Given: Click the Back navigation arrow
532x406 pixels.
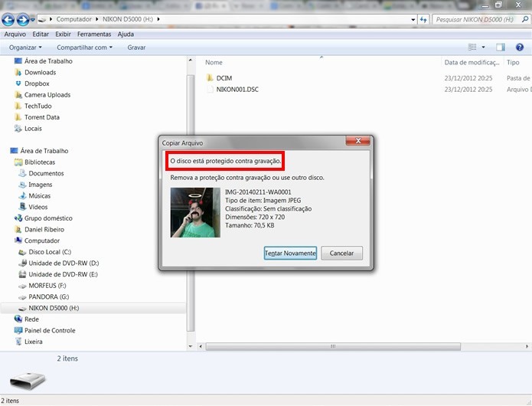Looking at the screenshot, I should 8,20.
